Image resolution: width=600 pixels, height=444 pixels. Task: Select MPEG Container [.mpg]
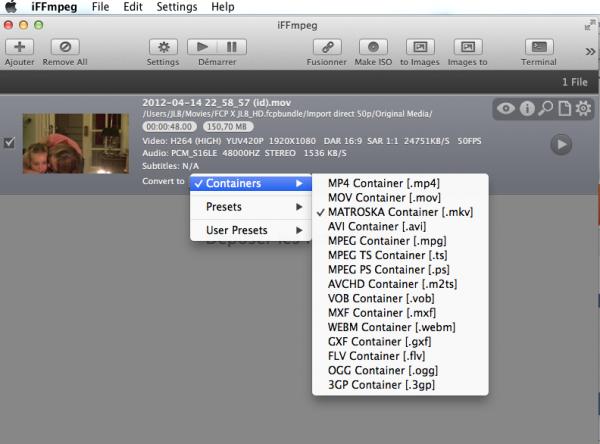click(400, 241)
